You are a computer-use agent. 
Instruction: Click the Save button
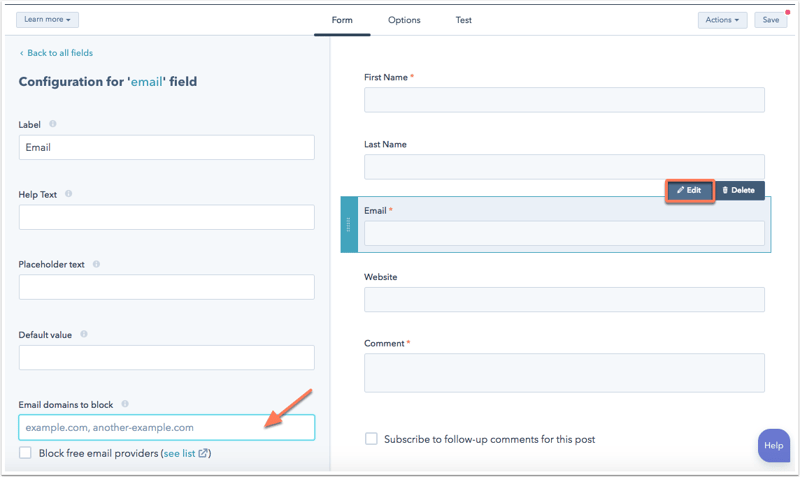pos(770,20)
